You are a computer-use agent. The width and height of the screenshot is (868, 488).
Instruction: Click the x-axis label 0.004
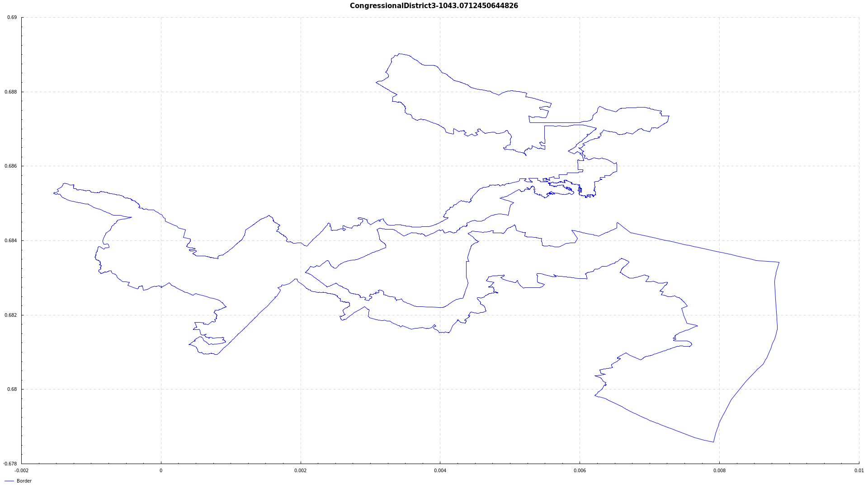440,470
